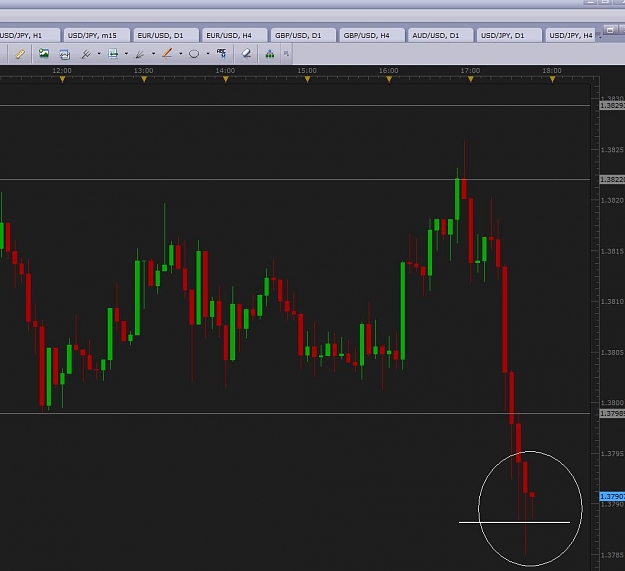Select the Andrews pitchfork drawing tool
The height and width of the screenshot is (571, 625).
pos(86,54)
